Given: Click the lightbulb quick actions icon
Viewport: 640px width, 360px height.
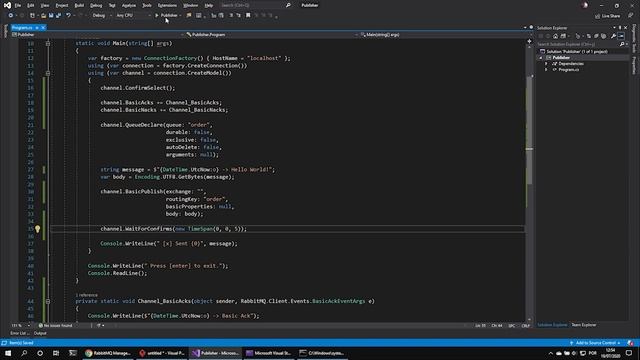Looking at the screenshot, I should [38, 229].
